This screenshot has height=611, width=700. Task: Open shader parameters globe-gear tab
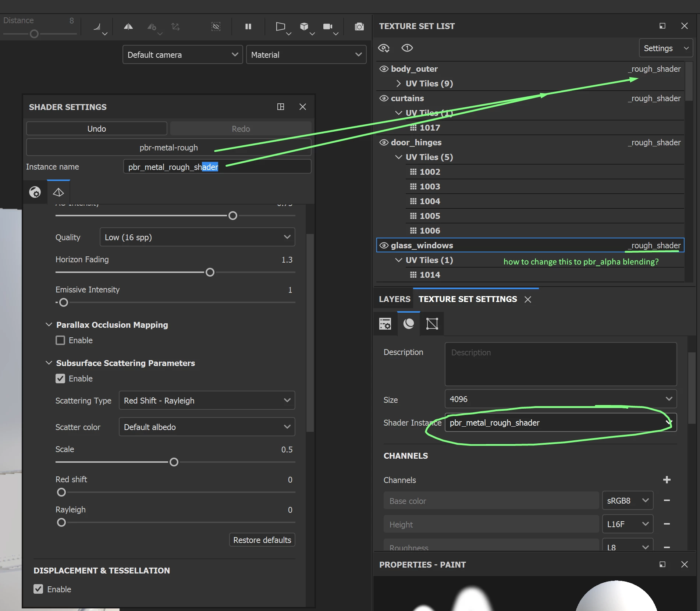coord(35,192)
